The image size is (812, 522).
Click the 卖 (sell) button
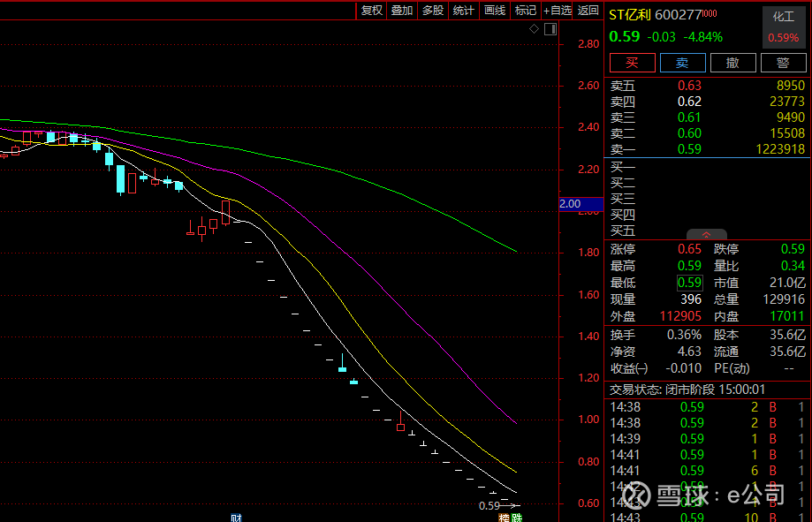[x=682, y=63]
